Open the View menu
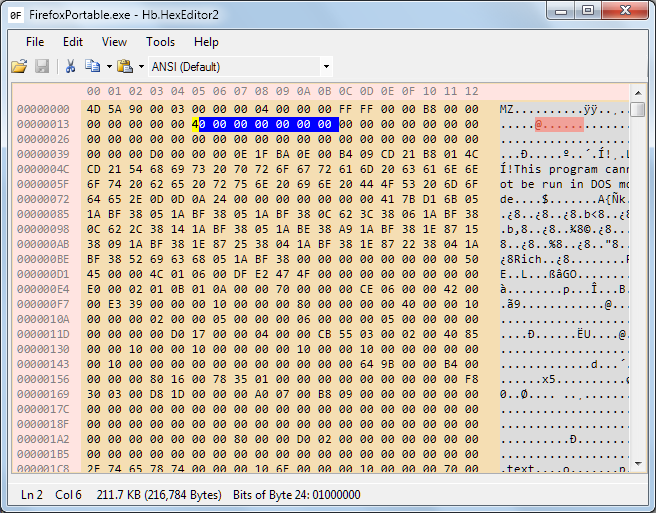The width and height of the screenshot is (656, 513). [114, 42]
